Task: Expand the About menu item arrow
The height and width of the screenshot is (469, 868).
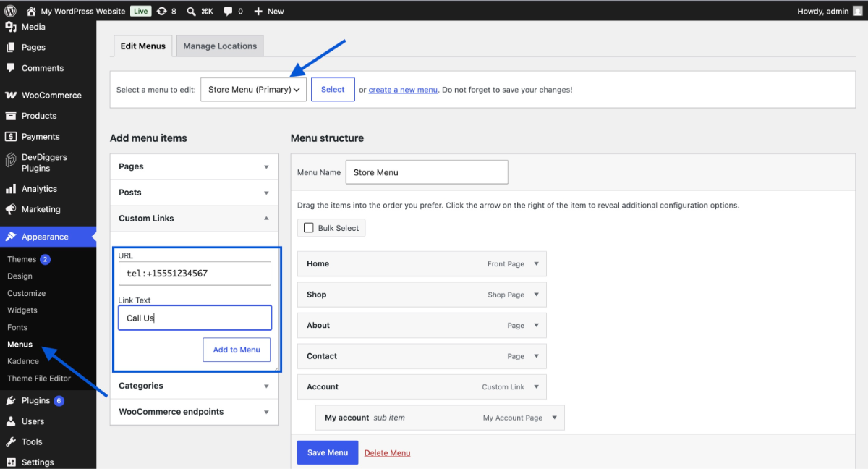Action: point(536,326)
